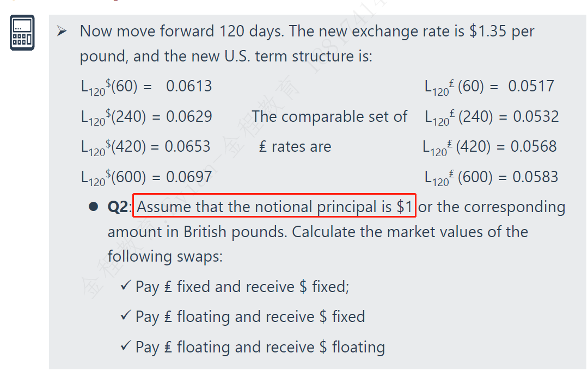Viewport: 588px width, 378px height.
Task: Click the dollar rate value 0.0697
Action: coord(188,177)
